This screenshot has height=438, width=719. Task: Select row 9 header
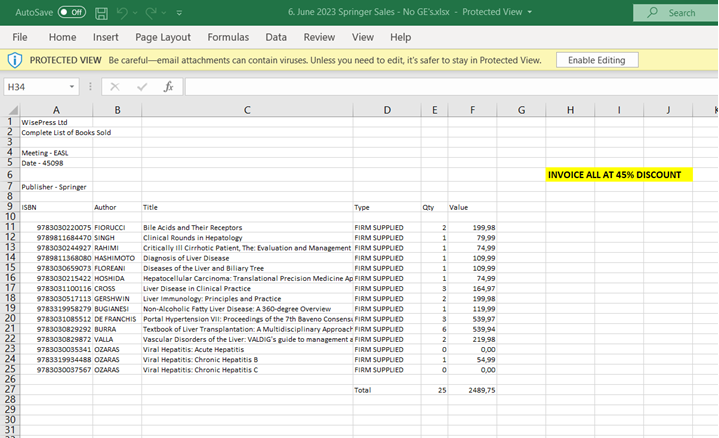pyautogui.click(x=10, y=207)
